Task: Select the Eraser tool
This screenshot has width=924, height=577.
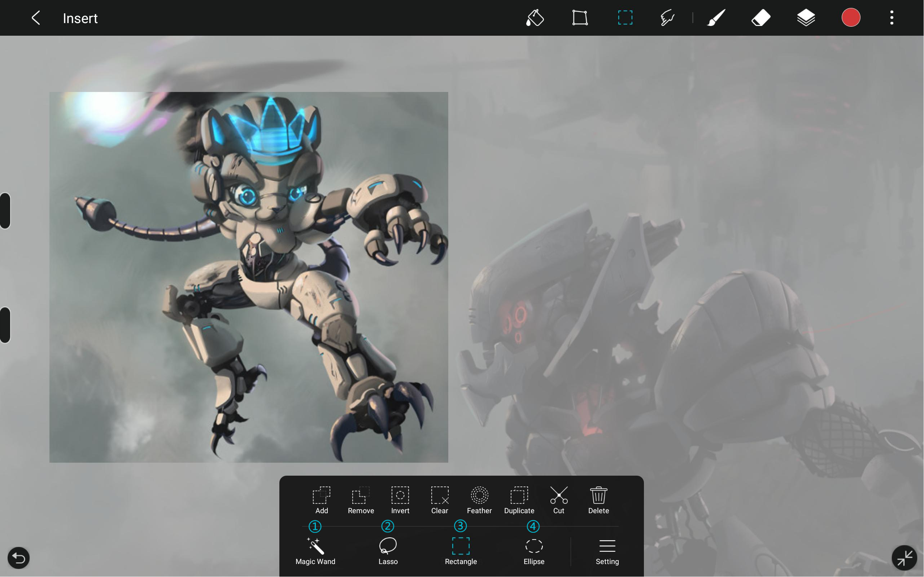Action: coord(760,18)
